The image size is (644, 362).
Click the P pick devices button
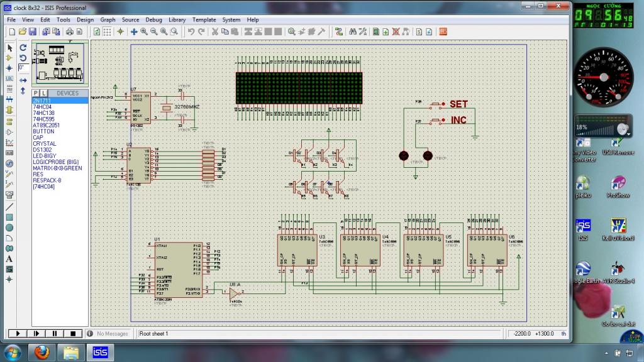click(x=36, y=93)
